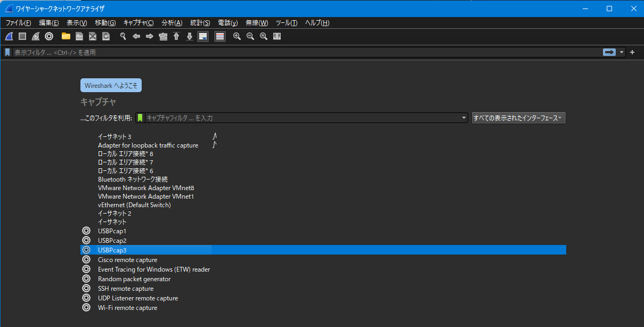The image size is (644, 327).
Task: Click the resize columns icon
Action: point(277,36)
